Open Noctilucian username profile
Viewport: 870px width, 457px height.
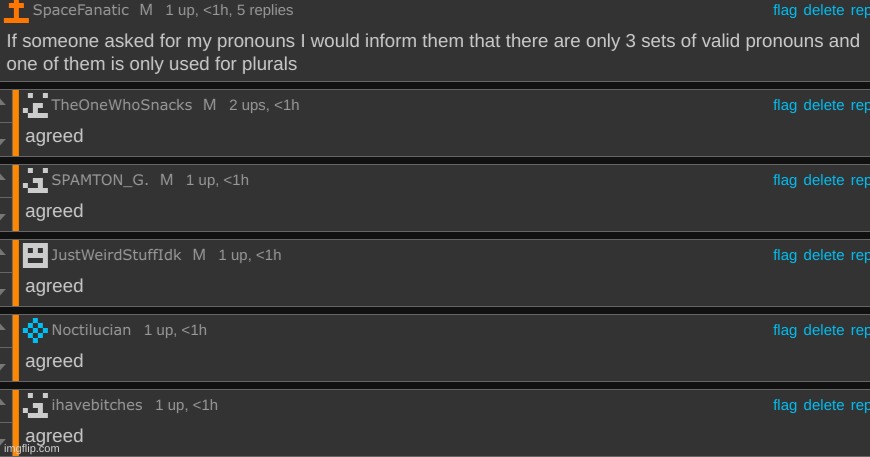click(91, 330)
